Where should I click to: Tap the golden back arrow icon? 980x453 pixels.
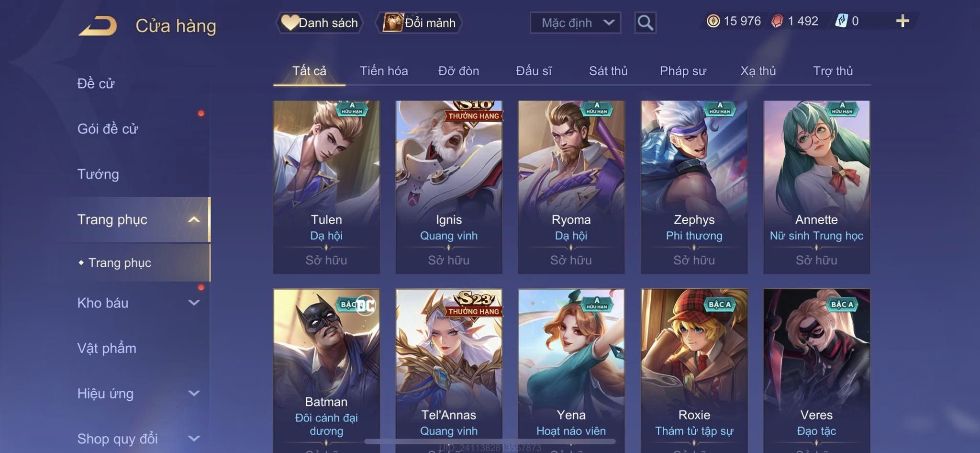(98, 26)
